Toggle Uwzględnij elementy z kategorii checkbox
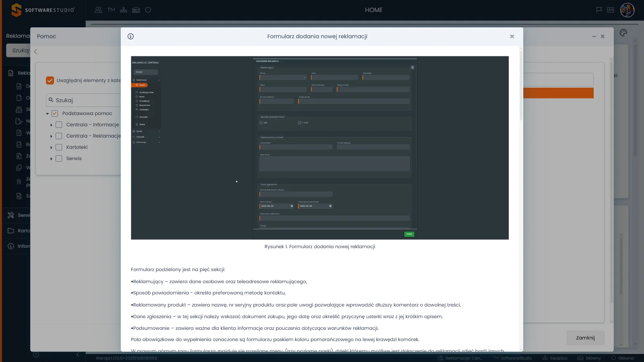The image size is (644, 362). [50, 80]
